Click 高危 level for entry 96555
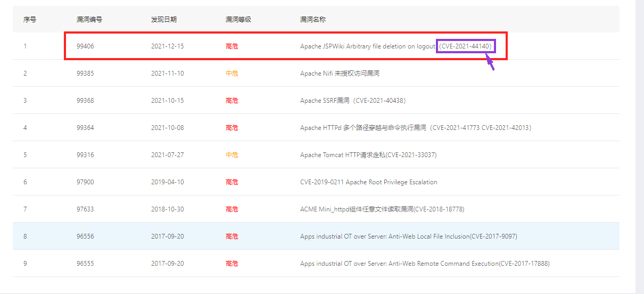Viewport: 644px width, 294px height. [232, 264]
